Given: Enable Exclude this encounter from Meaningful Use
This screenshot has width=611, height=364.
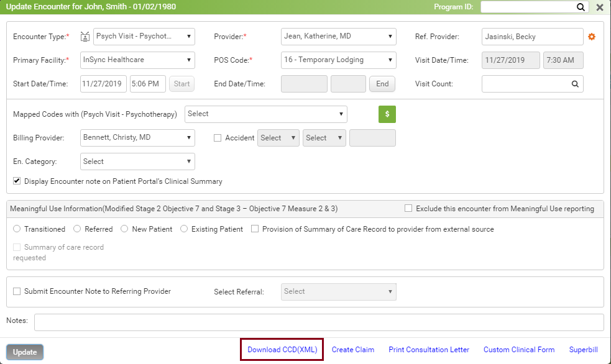Looking at the screenshot, I should tap(408, 209).
